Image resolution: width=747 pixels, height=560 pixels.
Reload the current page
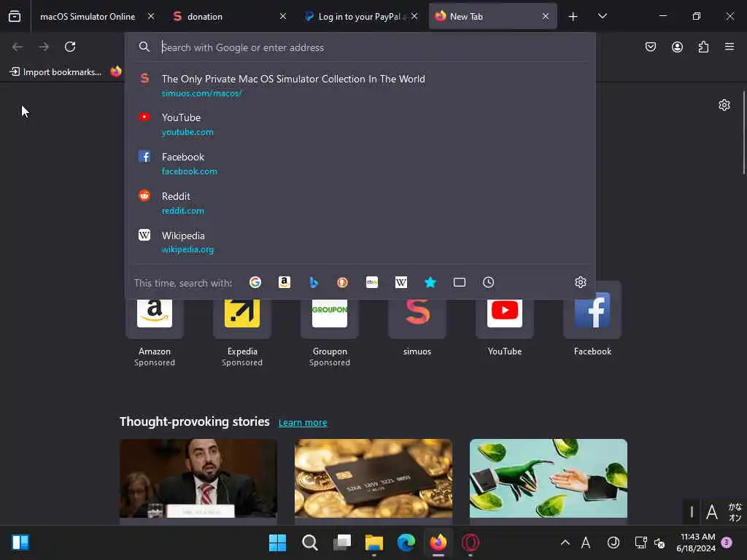(70, 47)
